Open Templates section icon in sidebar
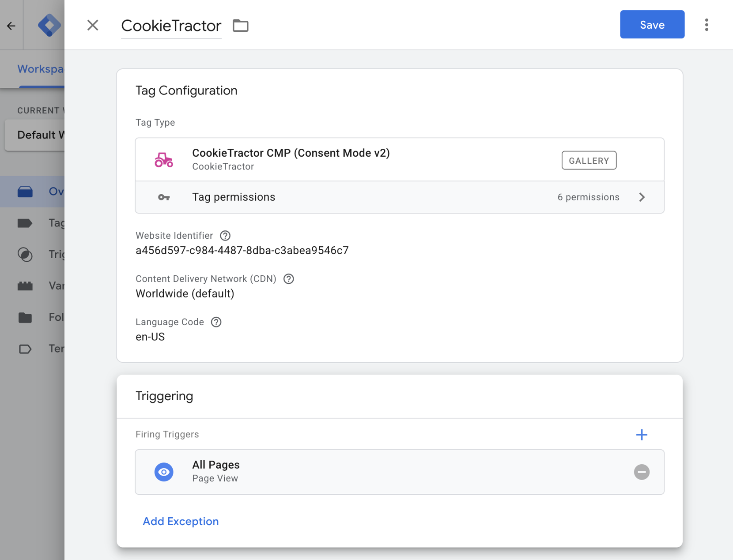The height and width of the screenshot is (560, 733). tap(25, 349)
